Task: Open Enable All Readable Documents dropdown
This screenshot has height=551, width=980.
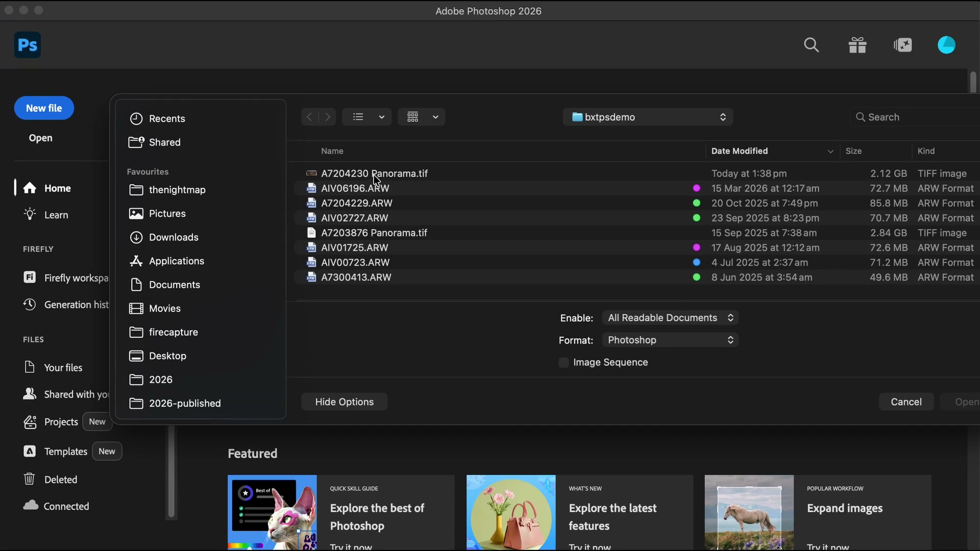Action: tap(670, 318)
